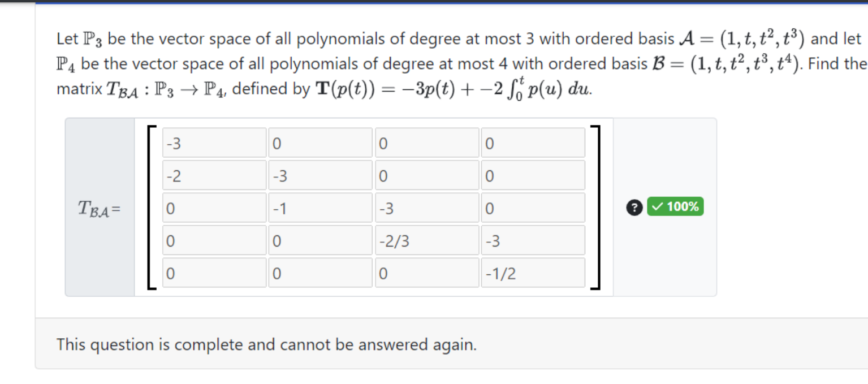The width and height of the screenshot is (868, 384).
Task: Click the matrix label TBA=
Action: [97, 208]
